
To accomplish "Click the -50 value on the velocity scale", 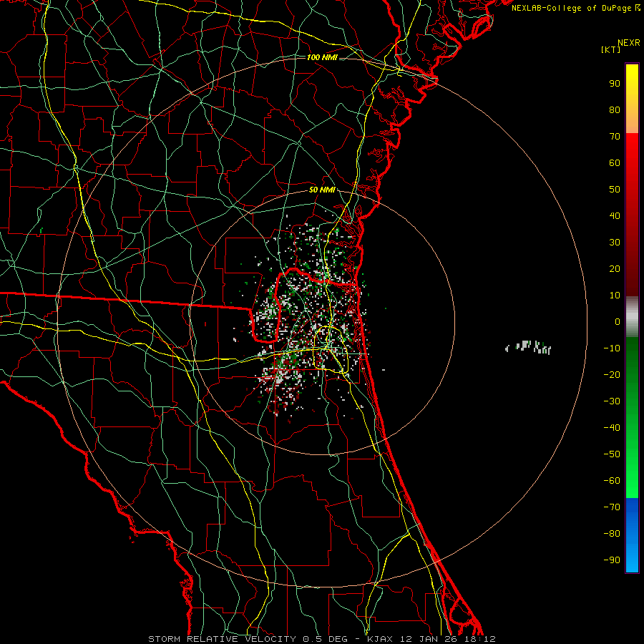I will 612,454.
